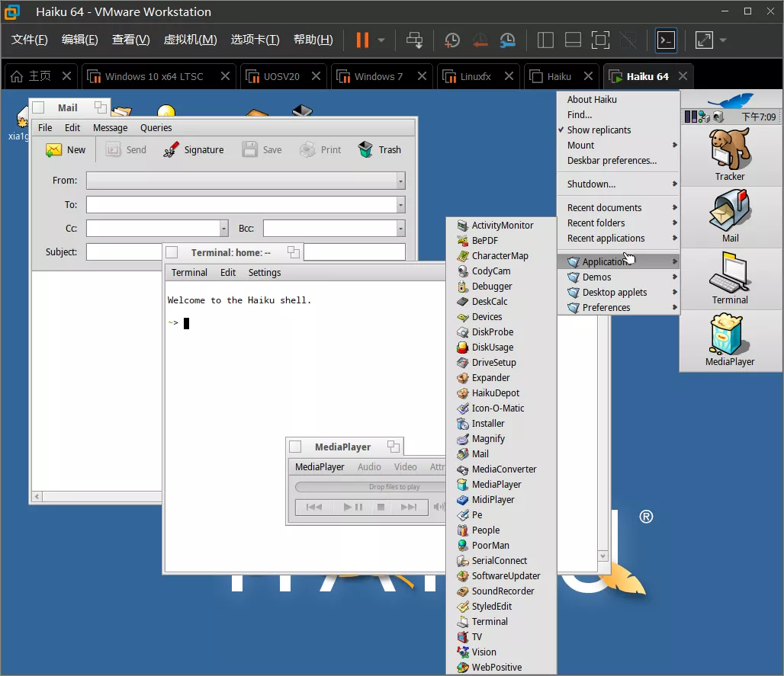Expand the Cc field dropdown arrow

pyautogui.click(x=223, y=228)
